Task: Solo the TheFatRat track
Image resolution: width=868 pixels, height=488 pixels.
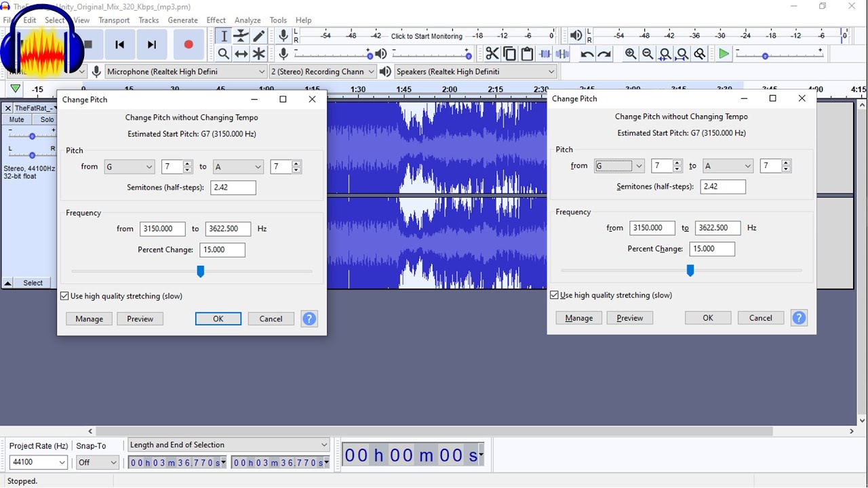Action: pyautogui.click(x=47, y=119)
